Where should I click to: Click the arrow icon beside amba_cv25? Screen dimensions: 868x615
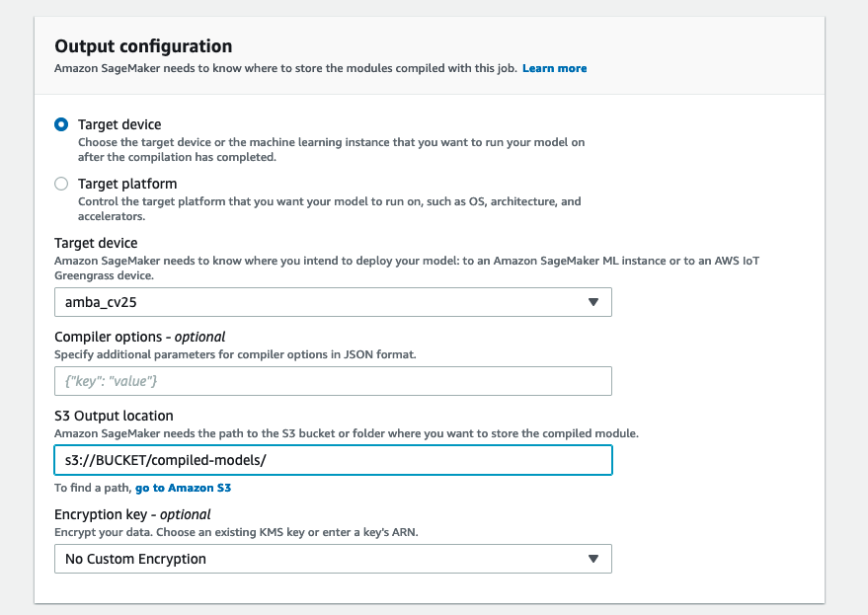point(592,302)
